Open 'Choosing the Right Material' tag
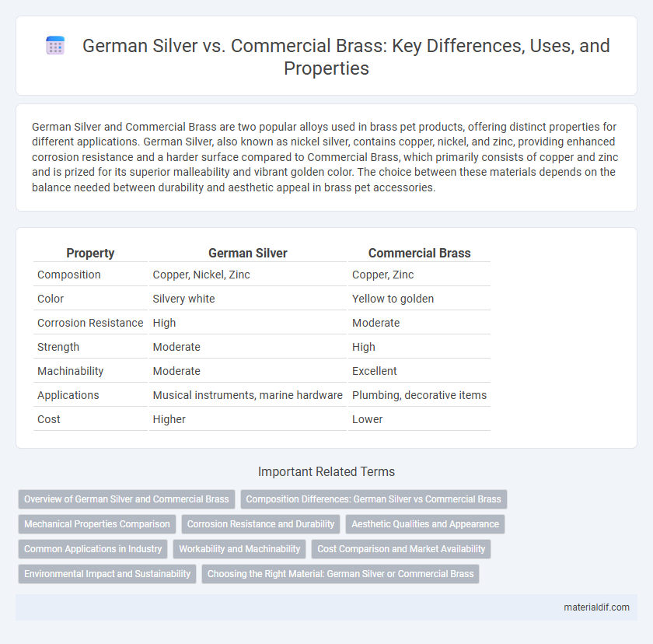The width and height of the screenshot is (653, 644). (340, 574)
